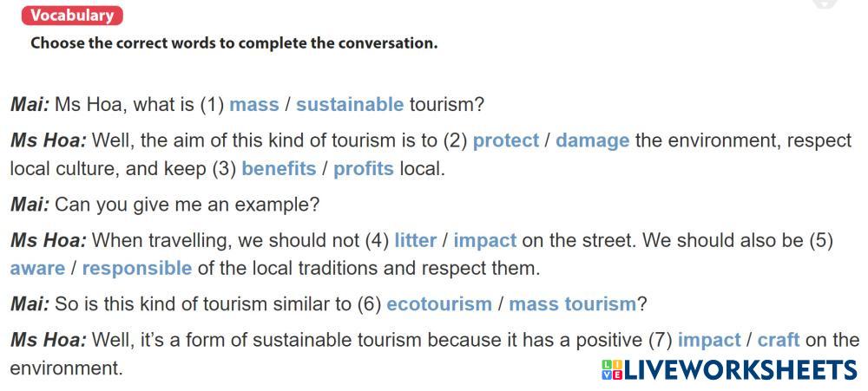868x391 pixels.
Task: Click the colored squares Liveworksheets icon
Action: [610, 370]
